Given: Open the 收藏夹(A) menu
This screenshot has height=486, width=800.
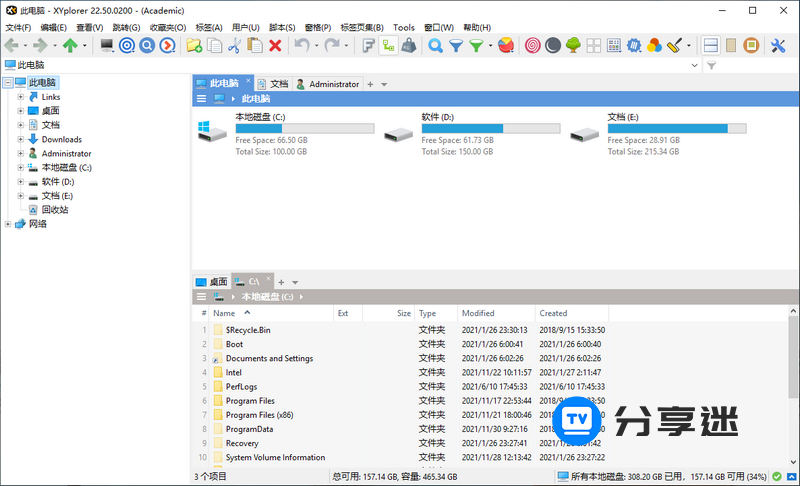Looking at the screenshot, I should tap(166, 27).
